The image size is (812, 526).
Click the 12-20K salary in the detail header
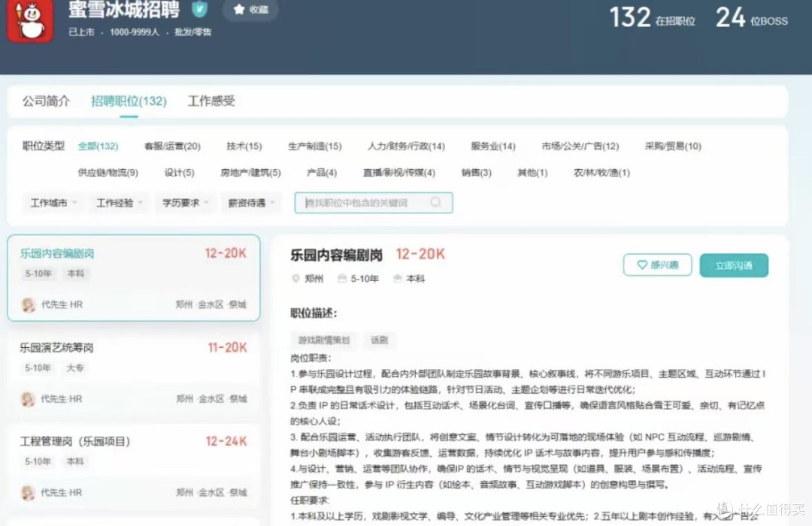pos(420,254)
